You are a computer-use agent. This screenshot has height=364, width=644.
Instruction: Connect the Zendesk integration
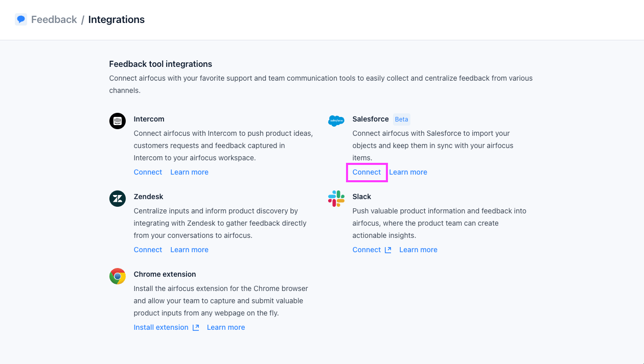pos(148,250)
